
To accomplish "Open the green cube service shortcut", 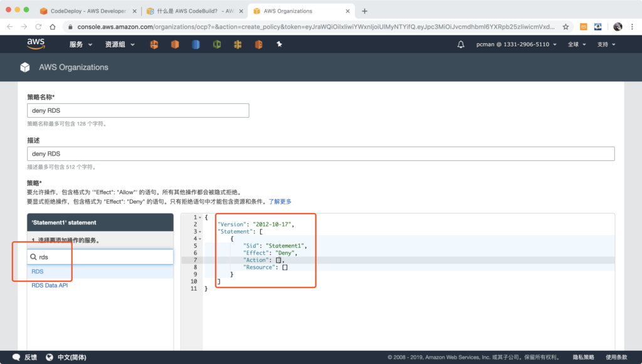I will [216, 44].
